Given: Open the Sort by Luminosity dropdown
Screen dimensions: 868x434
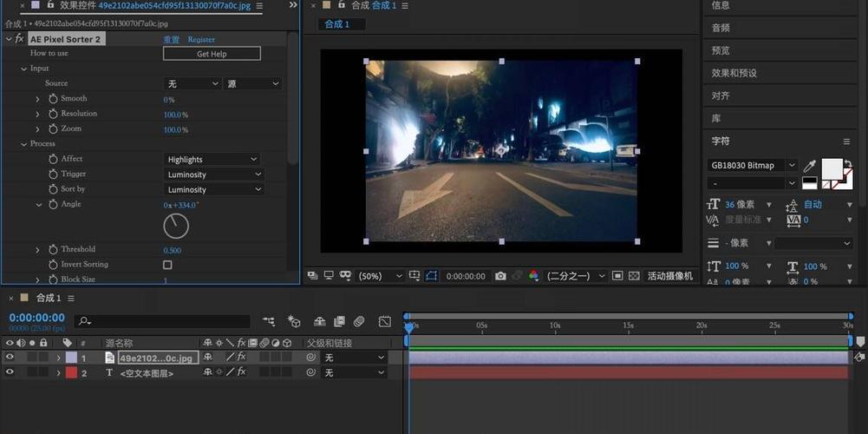Looking at the screenshot, I should [213, 190].
